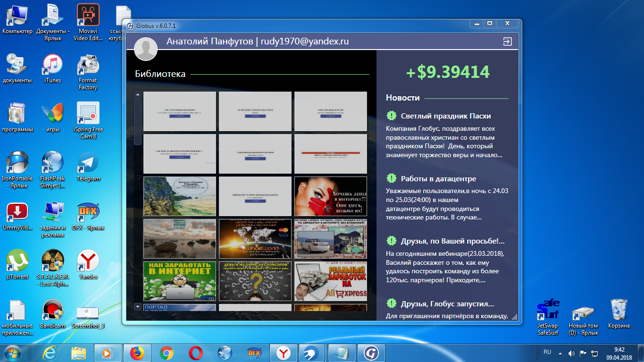Show hidden tray icons arrow
Viewport: 644px width, 362px height.
click(x=560, y=353)
